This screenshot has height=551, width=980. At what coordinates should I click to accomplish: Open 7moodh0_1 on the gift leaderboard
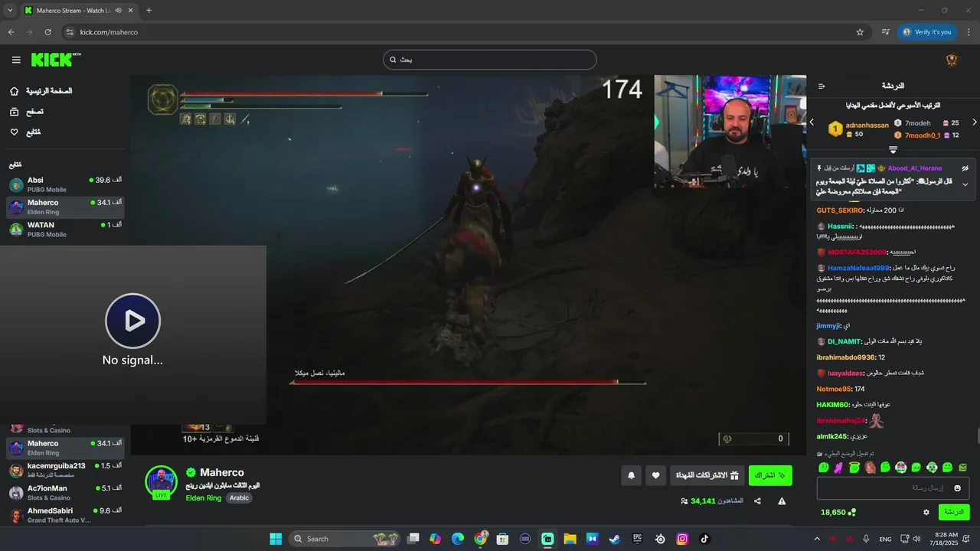point(923,135)
